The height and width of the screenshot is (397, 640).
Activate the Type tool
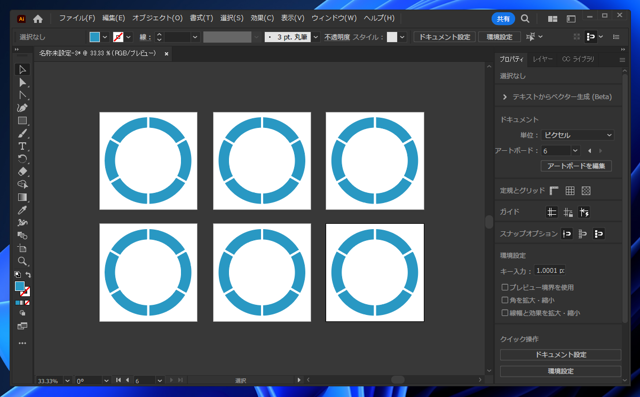[22, 146]
